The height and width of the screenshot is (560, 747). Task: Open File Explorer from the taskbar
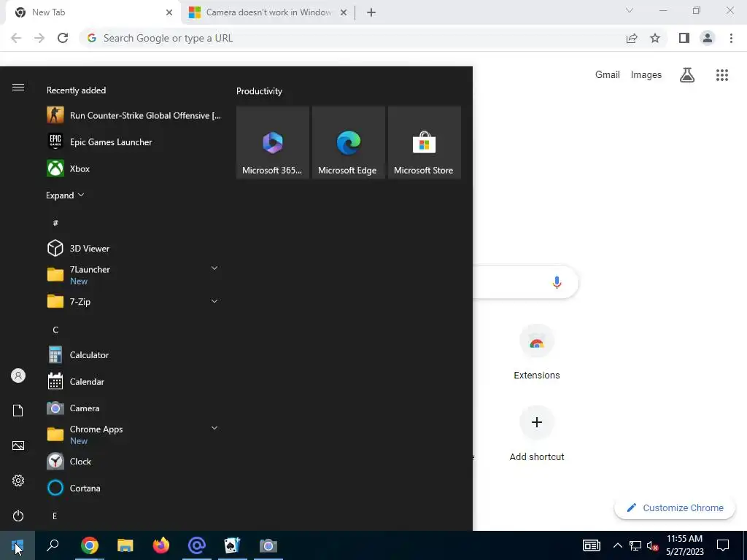(x=125, y=545)
